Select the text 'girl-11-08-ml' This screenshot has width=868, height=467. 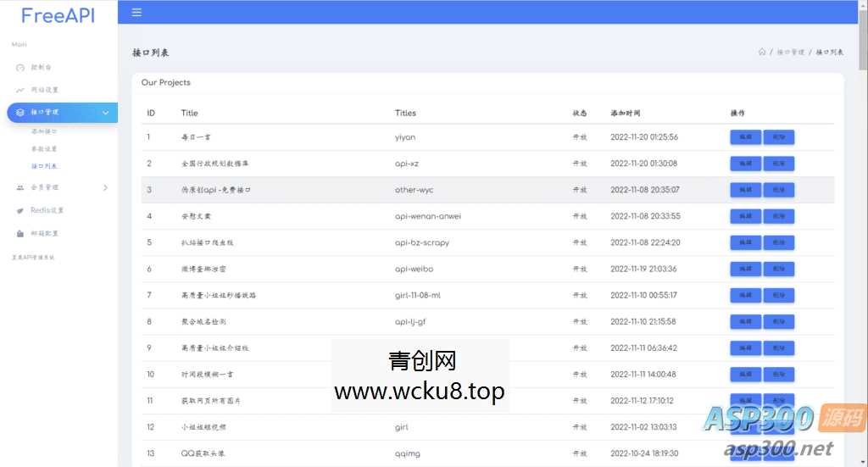(x=418, y=296)
